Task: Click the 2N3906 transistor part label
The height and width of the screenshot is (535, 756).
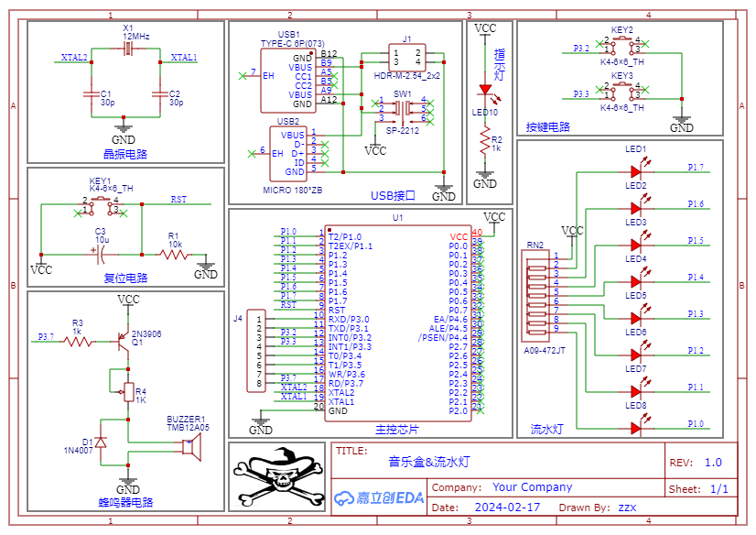Action: point(146,333)
